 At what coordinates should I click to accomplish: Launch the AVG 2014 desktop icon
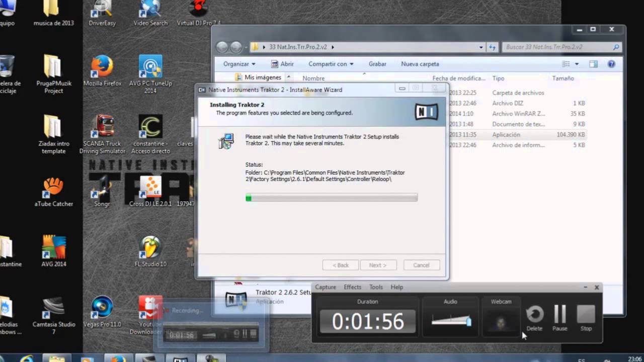[53, 251]
